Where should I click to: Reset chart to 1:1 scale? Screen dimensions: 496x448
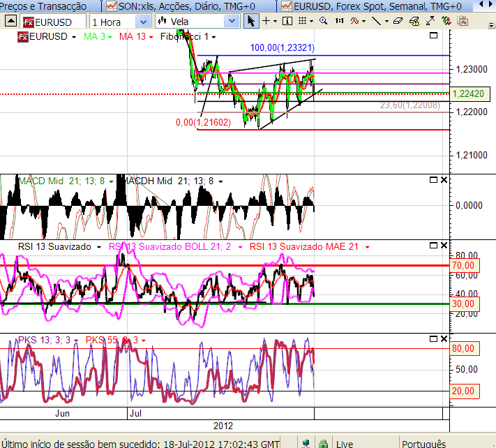coord(340,21)
